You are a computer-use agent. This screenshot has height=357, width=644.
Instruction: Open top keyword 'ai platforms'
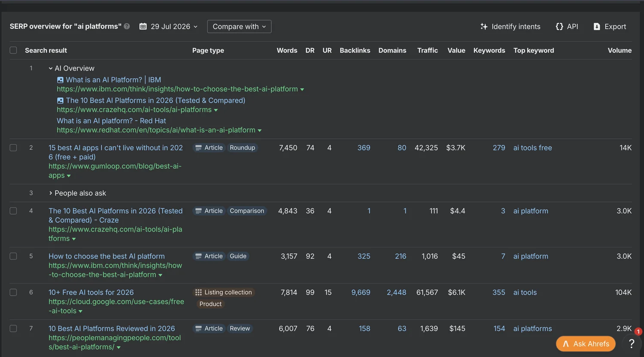click(532, 329)
